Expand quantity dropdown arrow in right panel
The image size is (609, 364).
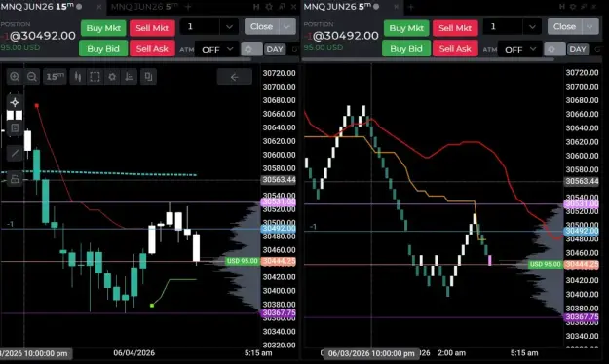pyautogui.click(x=532, y=27)
